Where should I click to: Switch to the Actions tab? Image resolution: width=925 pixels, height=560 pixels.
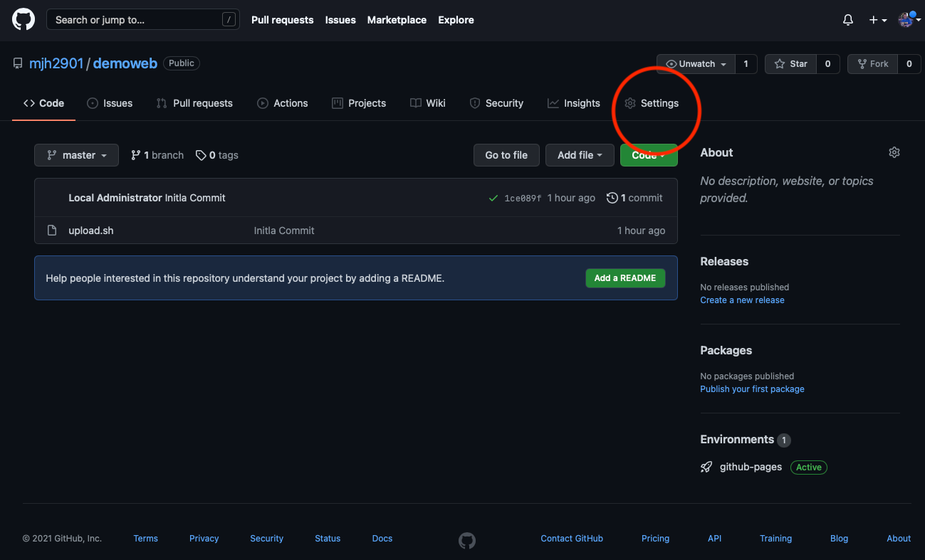pos(283,103)
